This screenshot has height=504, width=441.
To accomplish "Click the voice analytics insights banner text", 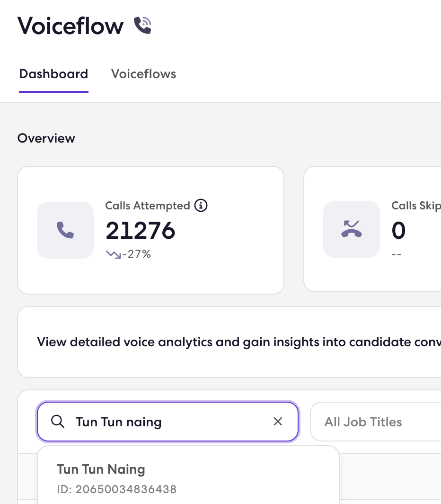I will point(239,342).
